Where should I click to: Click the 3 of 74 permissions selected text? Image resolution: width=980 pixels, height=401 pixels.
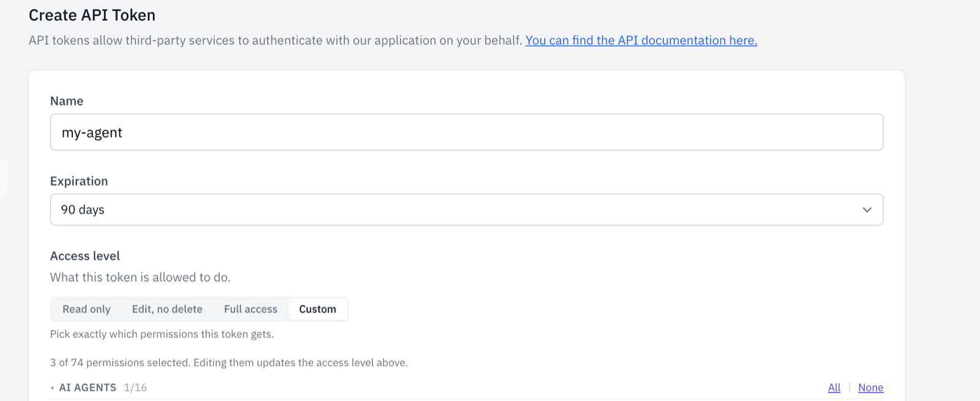[229, 362]
